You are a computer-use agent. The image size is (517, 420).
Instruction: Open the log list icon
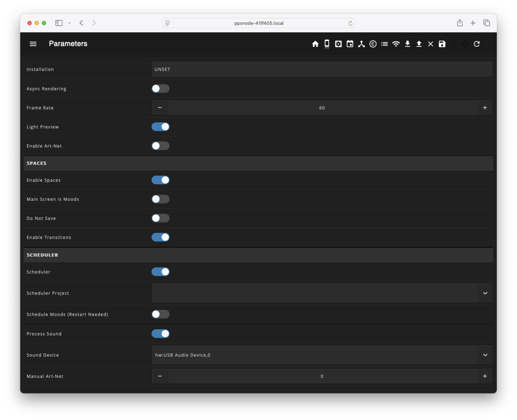pos(384,44)
